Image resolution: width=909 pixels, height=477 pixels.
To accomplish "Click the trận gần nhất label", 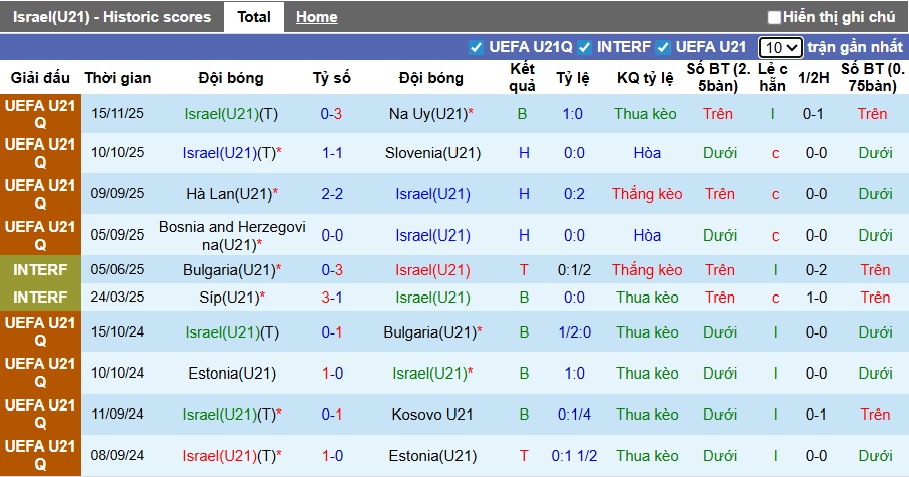I will tap(855, 47).
